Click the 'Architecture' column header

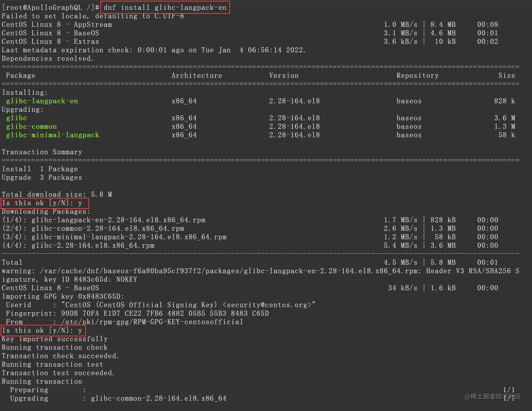(x=197, y=75)
